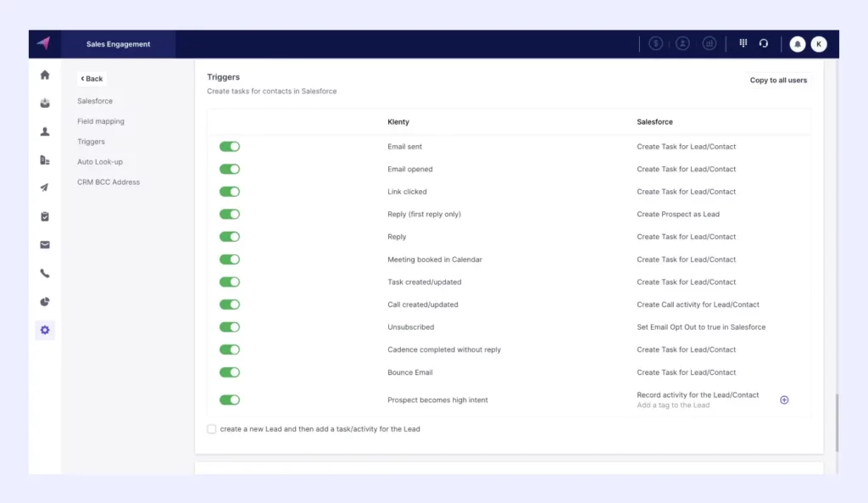Click the Salesforce column header
The image size is (868, 503).
tap(654, 122)
